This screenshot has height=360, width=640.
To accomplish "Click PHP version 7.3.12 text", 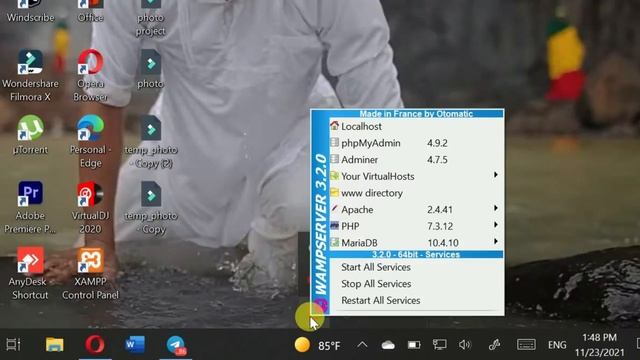I will 440,227.
